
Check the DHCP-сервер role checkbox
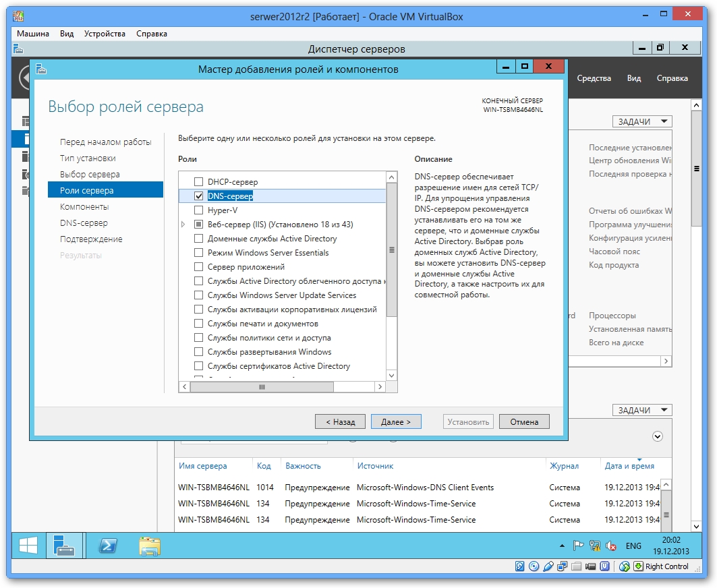click(198, 181)
